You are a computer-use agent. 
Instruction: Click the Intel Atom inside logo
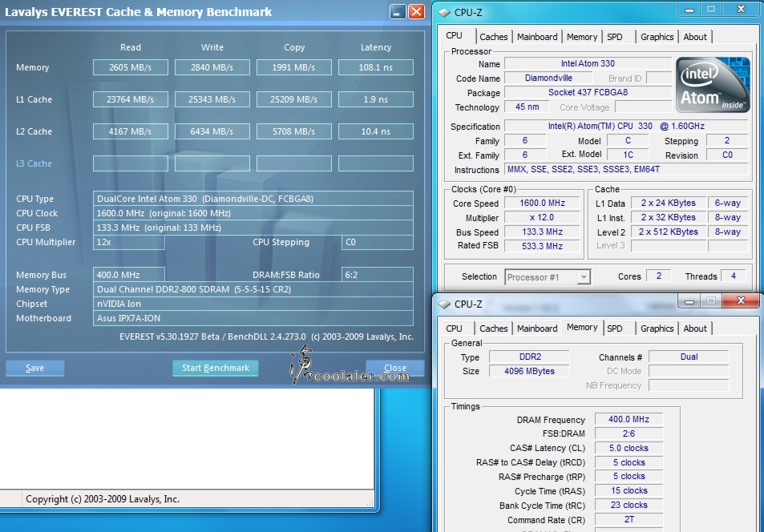(x=713, y=85)
